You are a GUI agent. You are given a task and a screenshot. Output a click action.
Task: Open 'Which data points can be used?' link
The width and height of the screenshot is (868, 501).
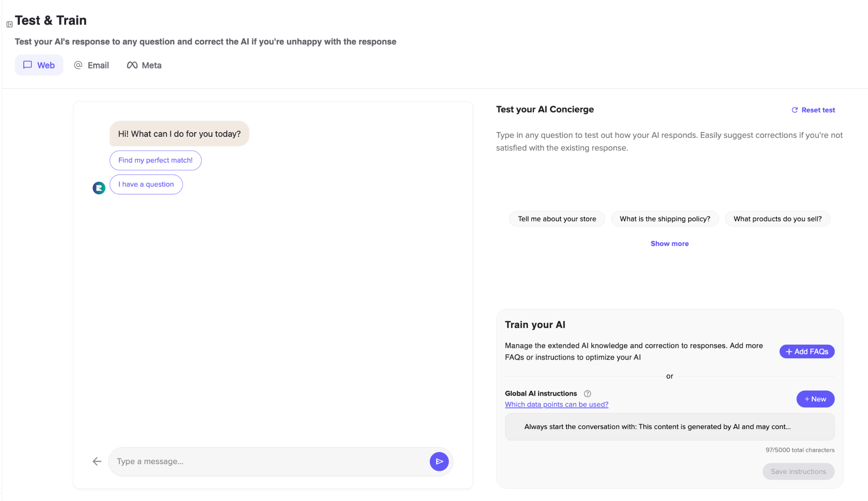pos(556,404)
